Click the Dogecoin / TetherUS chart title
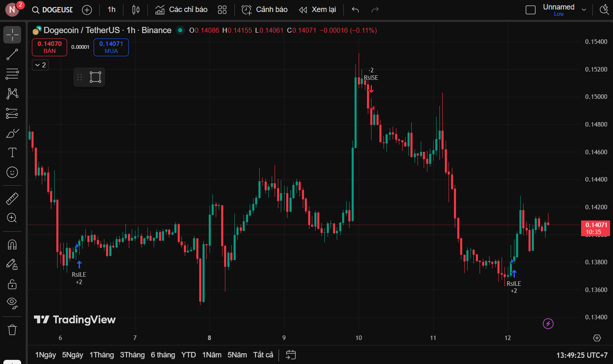The image size is (613, 364). (107, 30)
